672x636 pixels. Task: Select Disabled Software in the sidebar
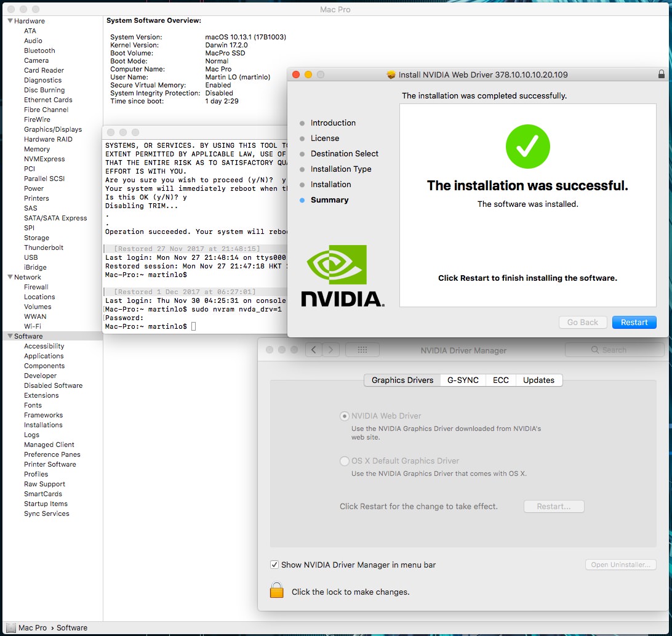point(53,385)
